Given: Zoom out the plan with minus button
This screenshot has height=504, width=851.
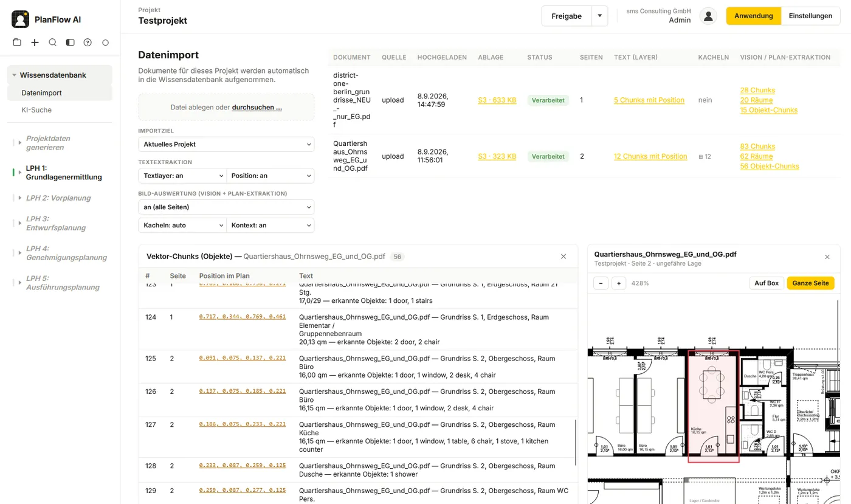Looking at the screenshot, I should (601, 283).
